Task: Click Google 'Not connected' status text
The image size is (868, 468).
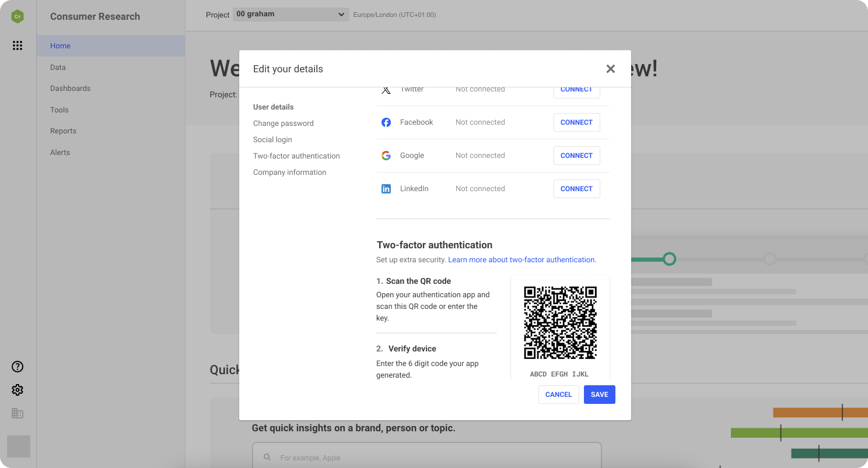Action: pos(480,156)
